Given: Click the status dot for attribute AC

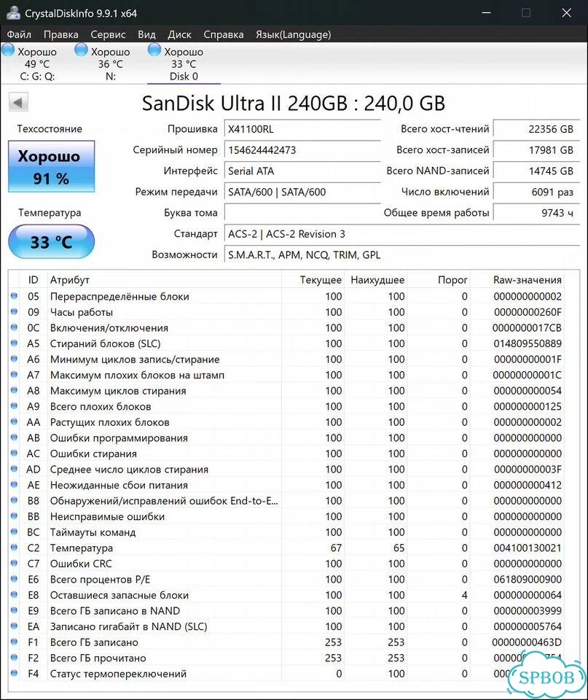Looking at the screenshot, I should (x=14, y=453).
